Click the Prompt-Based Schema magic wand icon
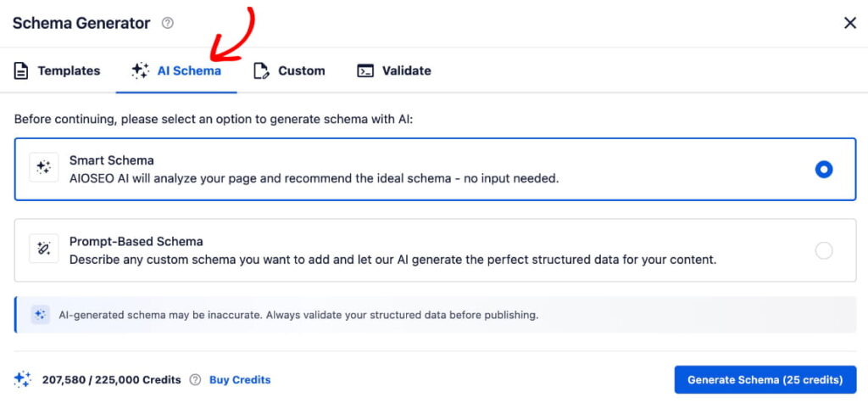Viewport: 868px width, 409px height. point(44,249)
